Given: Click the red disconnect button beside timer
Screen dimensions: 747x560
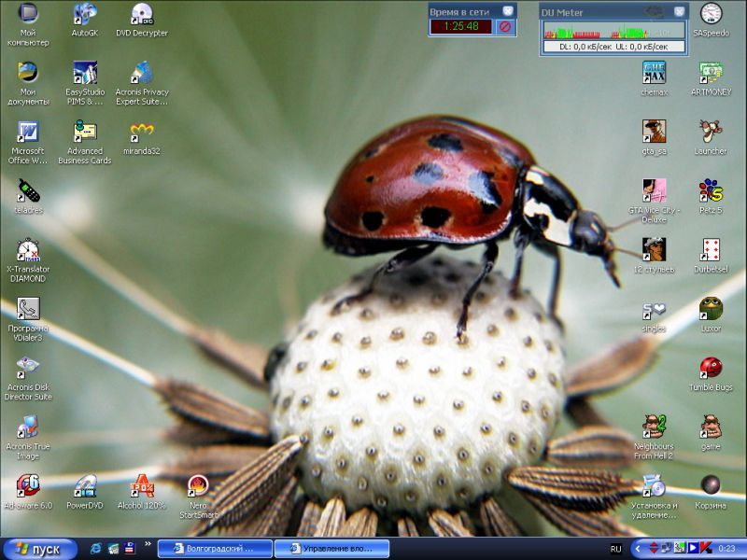Looking at the screenshot, I should coord(504,27).
